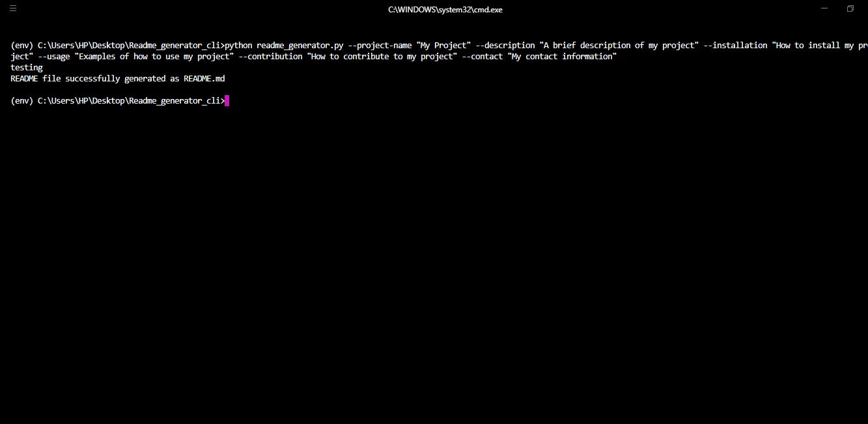Click the --description flag
The height and width of the screenshot is (424, 868).
point(505,46)
